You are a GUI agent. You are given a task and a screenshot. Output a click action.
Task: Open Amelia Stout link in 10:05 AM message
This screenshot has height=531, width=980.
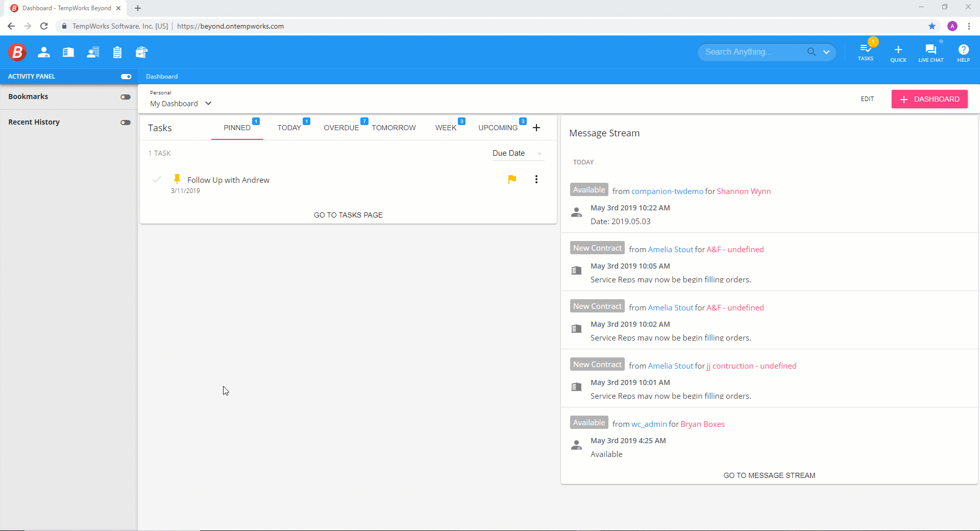point(671,250)
